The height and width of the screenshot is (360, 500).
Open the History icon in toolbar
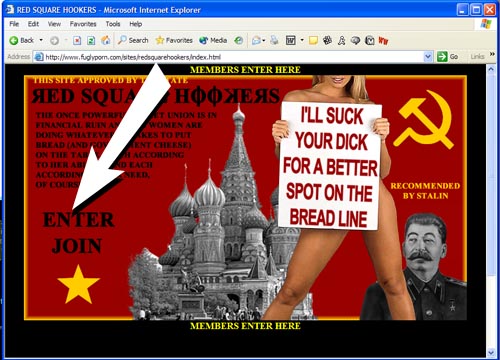tap(238, 40)
